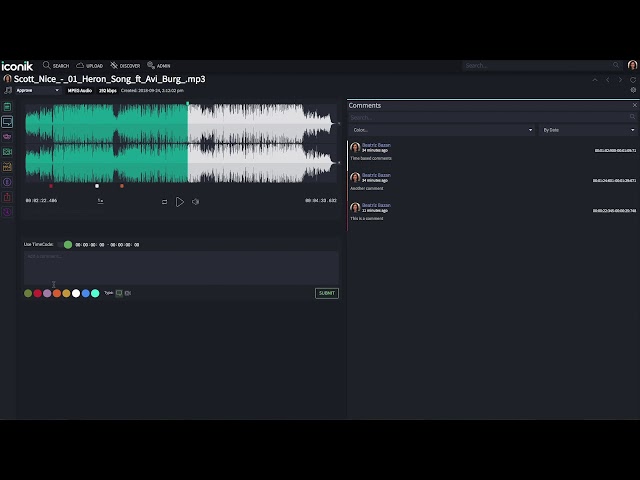Open author link on 'Time based comments' comment

click(x=376, y=145)
